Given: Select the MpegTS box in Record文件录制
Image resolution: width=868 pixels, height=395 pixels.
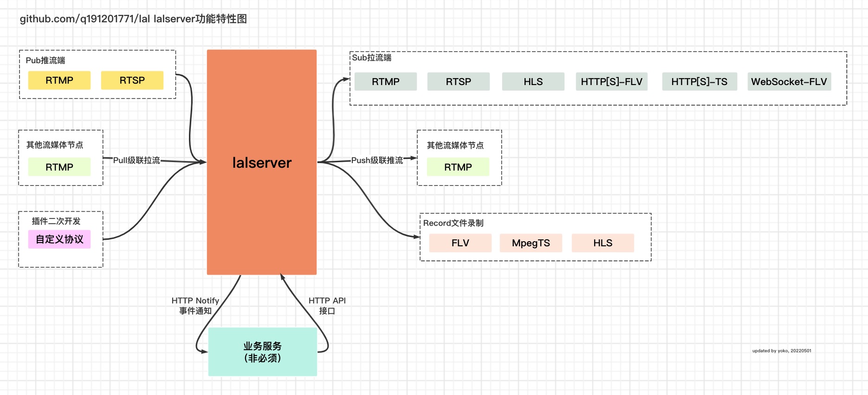Looking at the screenshot, I should 531,243.
